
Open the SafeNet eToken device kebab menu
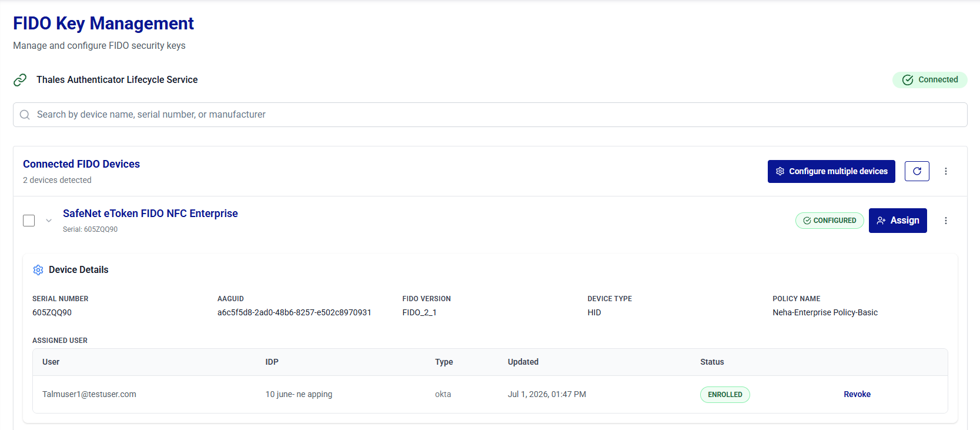point(945,221)
